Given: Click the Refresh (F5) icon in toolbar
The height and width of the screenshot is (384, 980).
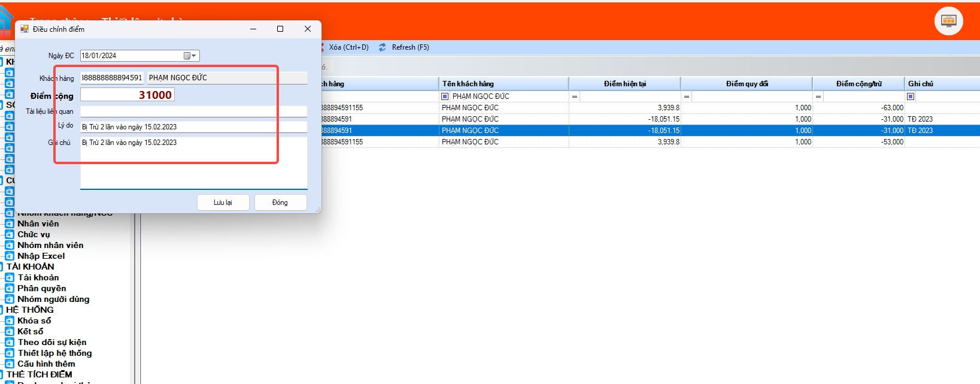Looking at the screenshot, I should [x=383, y=47].
